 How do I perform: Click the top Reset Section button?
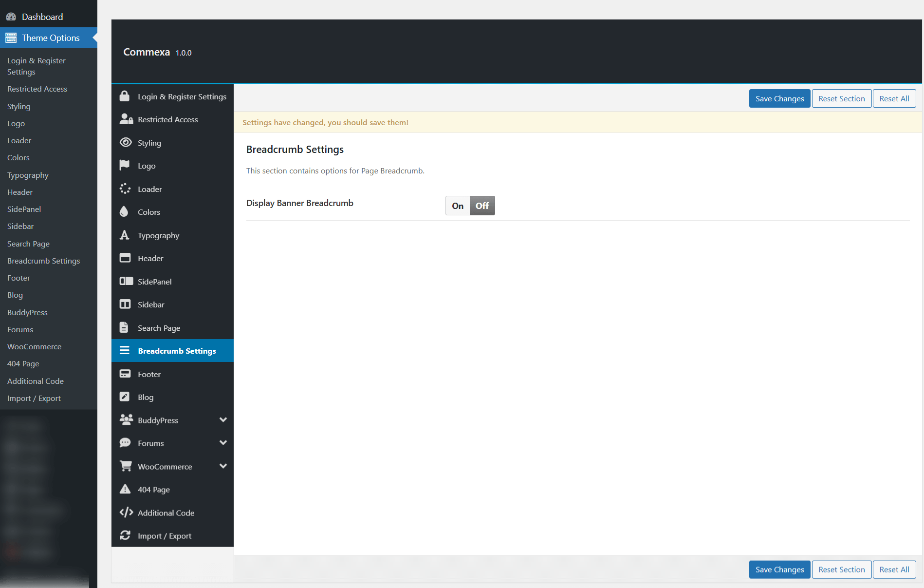point(841,98)
